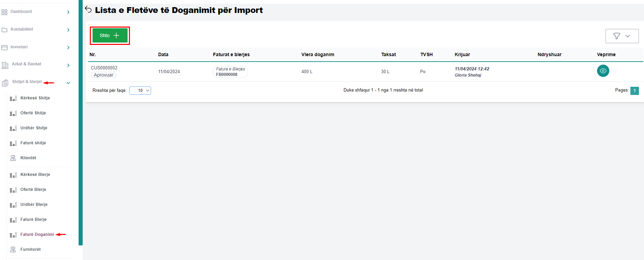
Task: Go to page 1 in pagination
Action: coord(634,91)
